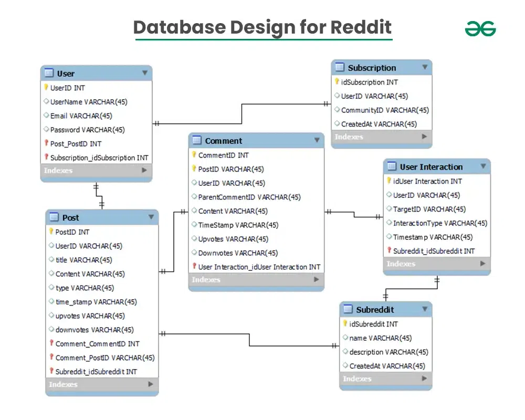The width and height of the screenshot is (525, 420).
Task: Click the idSubreddit INT key icon
Action: point(345,323)
